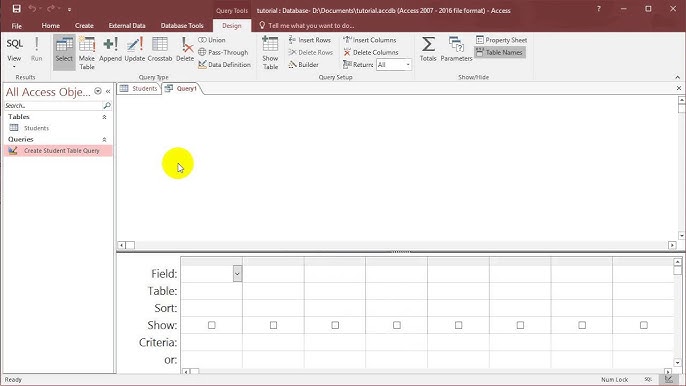
Task: Open the Database Tools ribbon tab
Action: tap(182, 26)
